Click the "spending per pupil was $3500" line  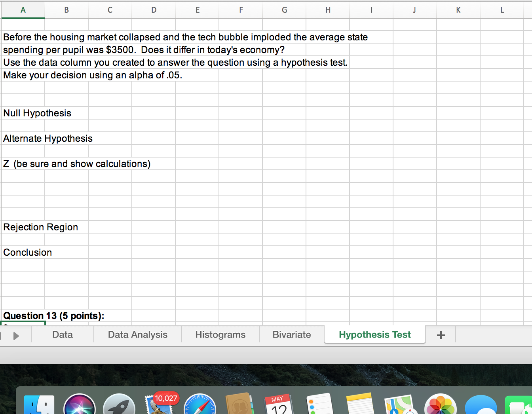[144, 50]
